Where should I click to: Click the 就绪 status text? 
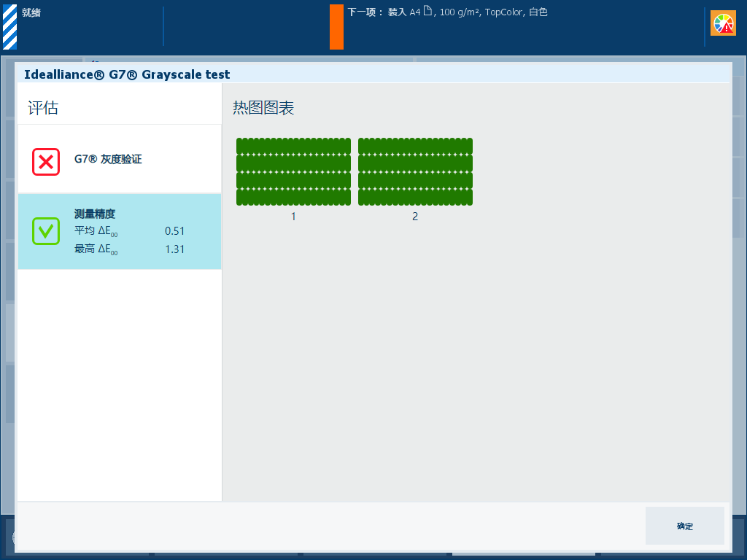[31, 13]
